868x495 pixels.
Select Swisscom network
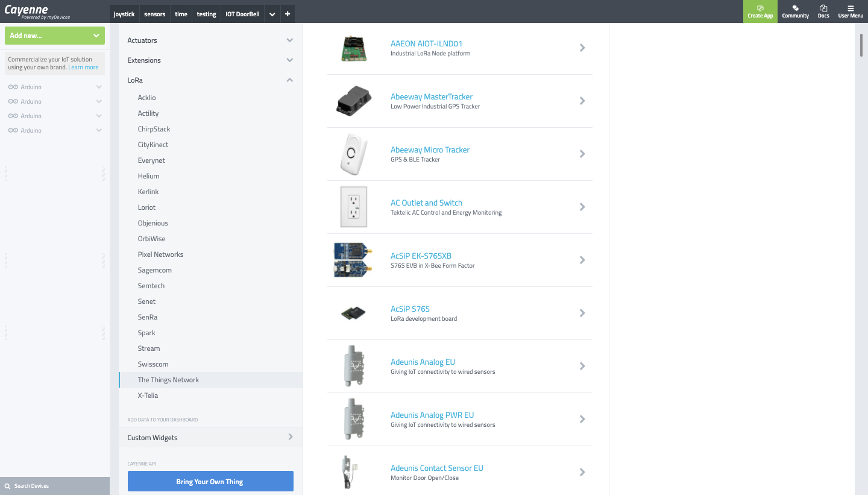153,364
